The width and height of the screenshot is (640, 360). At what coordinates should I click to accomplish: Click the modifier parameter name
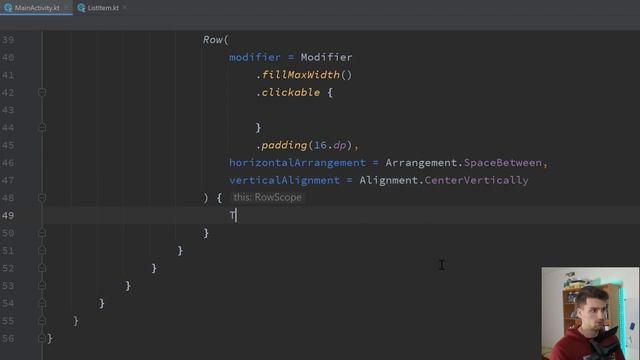[255, 57]
